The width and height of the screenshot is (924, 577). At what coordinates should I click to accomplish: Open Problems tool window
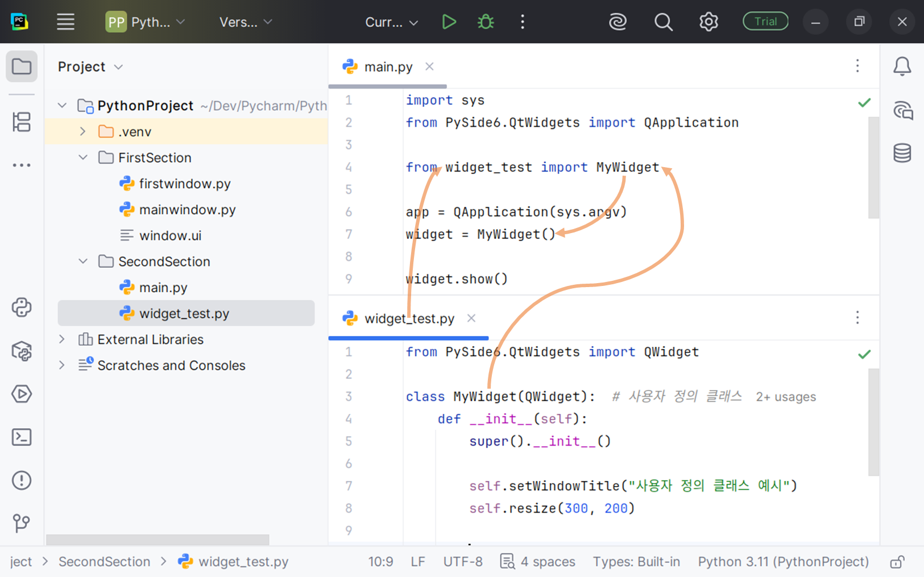[22, 480]
